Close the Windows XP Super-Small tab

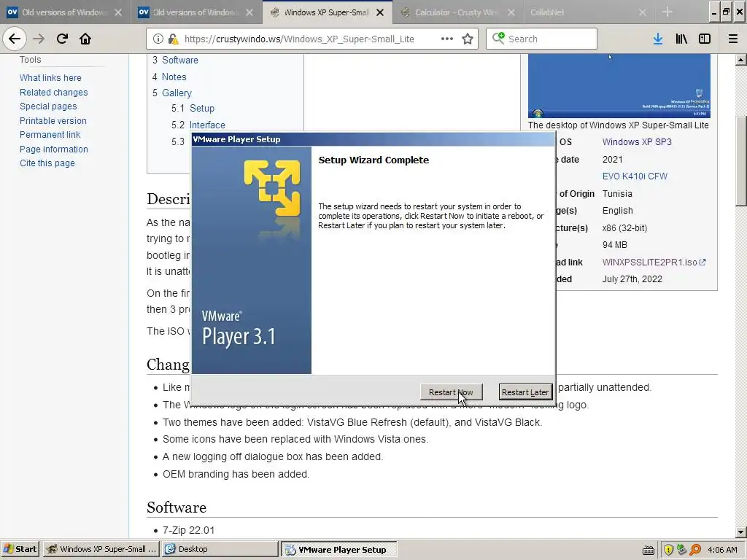[380, 12]
